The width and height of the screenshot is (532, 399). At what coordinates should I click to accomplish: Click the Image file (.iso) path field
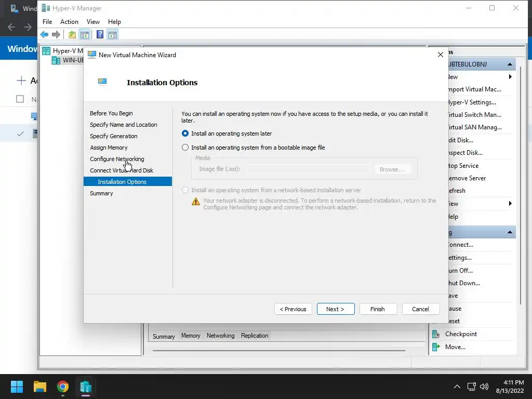click(x=309, y=169)
